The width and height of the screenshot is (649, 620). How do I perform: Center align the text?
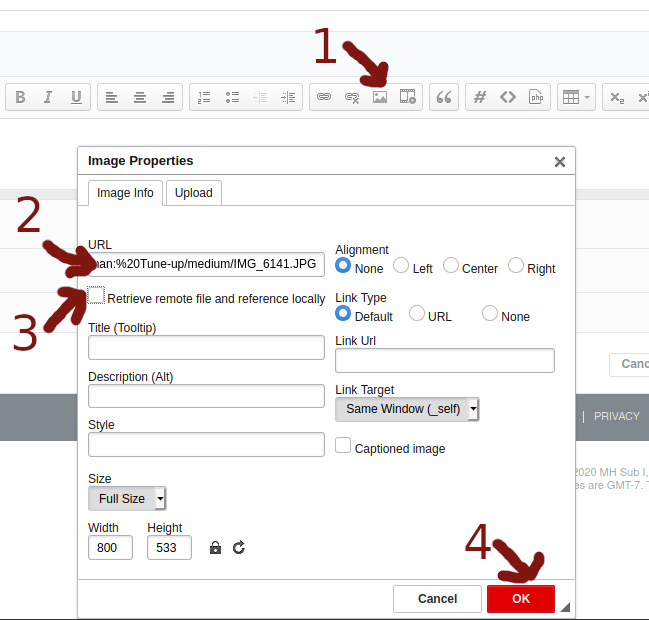coord(140,97)
